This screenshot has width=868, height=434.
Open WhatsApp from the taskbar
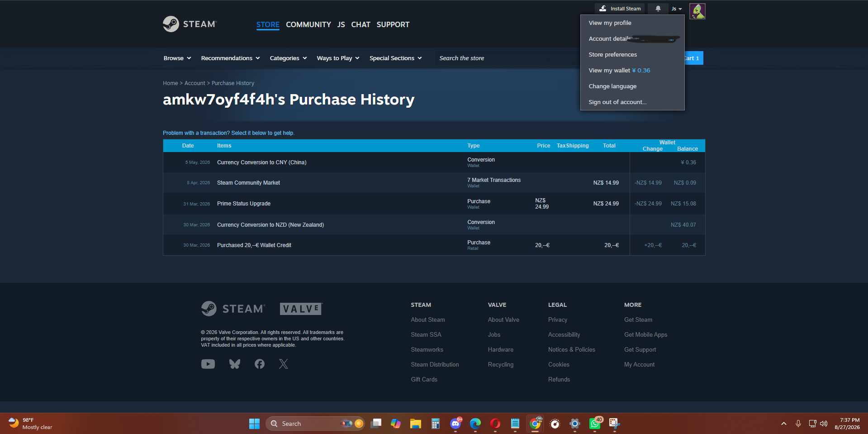(x=595, y=424)
